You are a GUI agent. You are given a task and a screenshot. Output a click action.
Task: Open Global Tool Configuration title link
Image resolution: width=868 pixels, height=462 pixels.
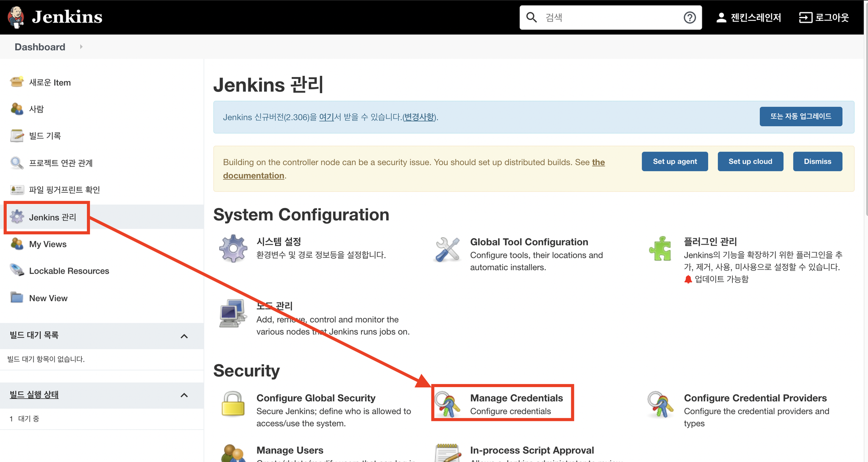click(x=529, y=242)
